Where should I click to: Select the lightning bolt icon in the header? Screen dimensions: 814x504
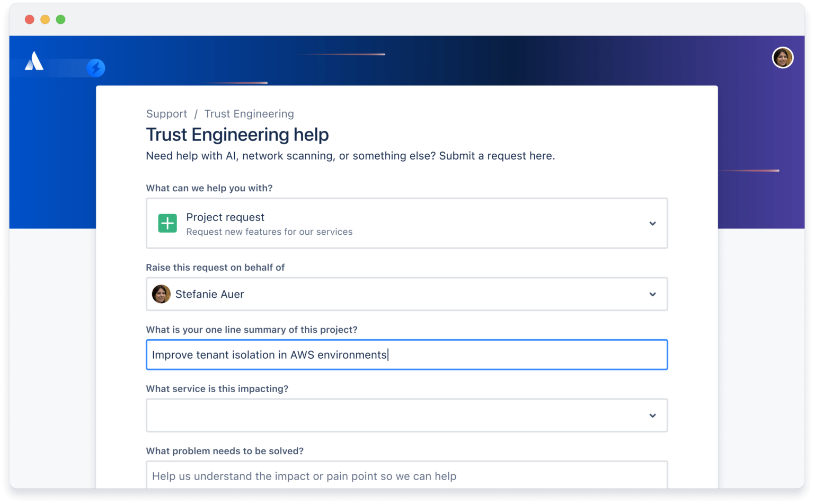[95, 68]
